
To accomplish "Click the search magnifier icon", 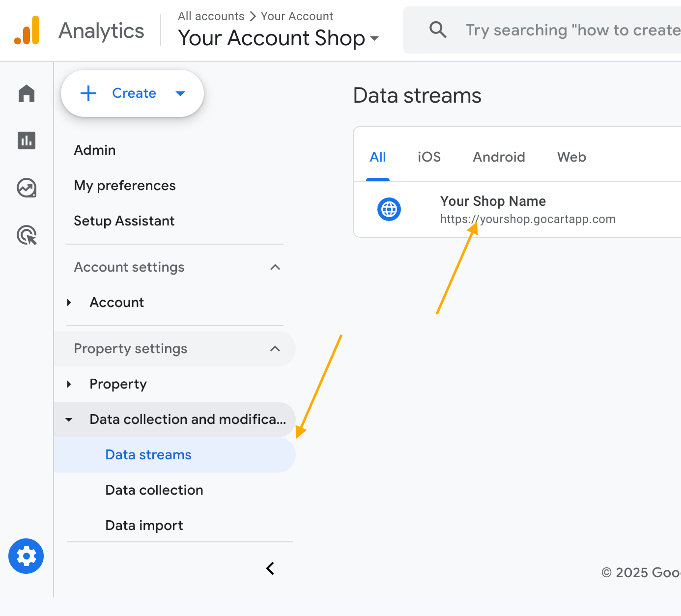I will [x=438, y=30].
